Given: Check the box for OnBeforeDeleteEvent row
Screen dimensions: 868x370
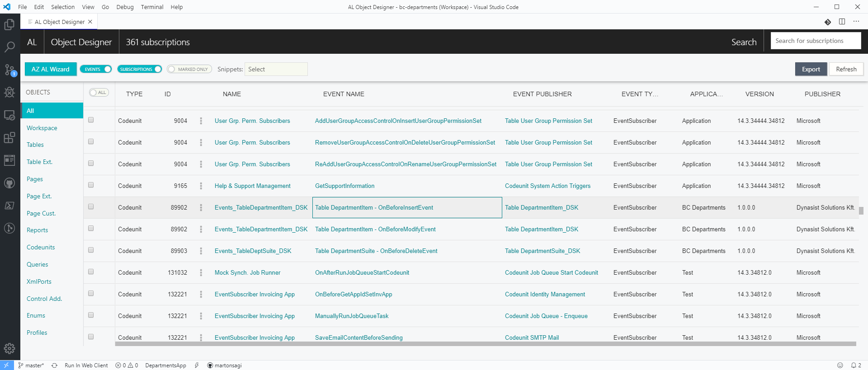Looking at the screenshot, I should [91, 250].
